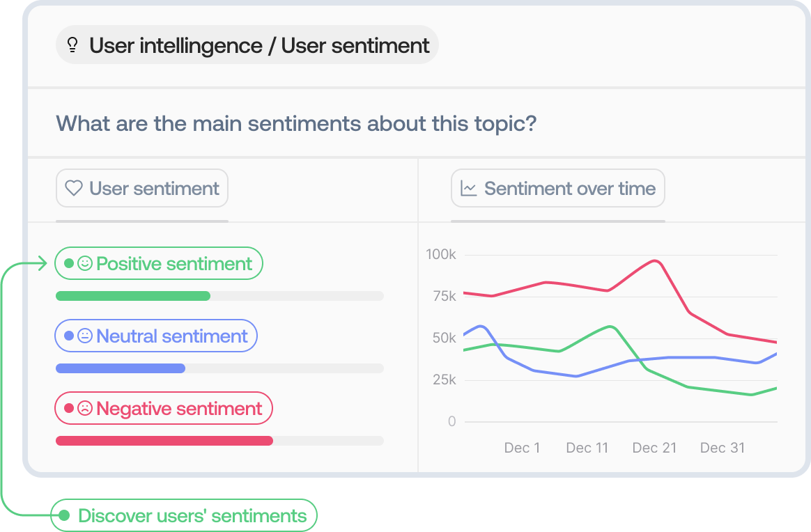Click the blue dot in Neutral sentiment
This screenshot has height=532, width=811.
tap(69, 336)
